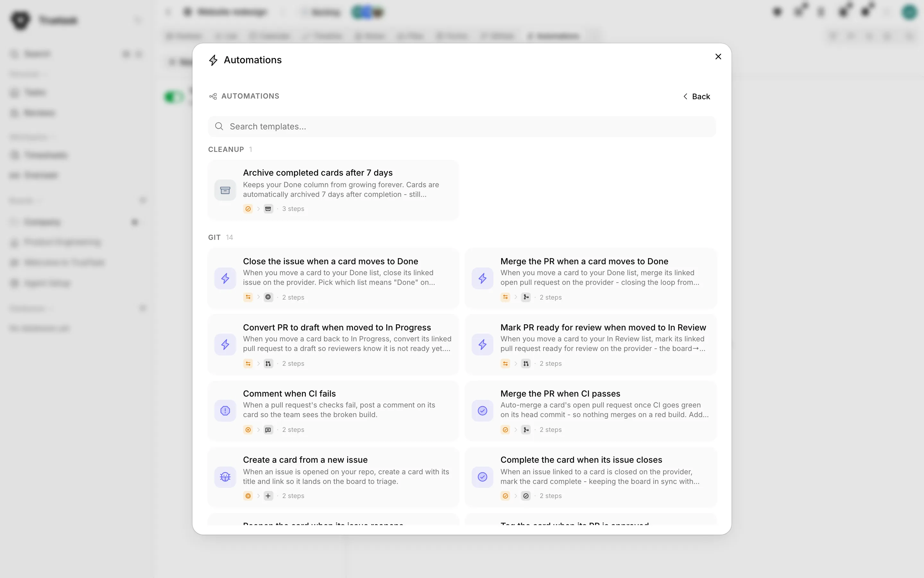This screenshot has width=924, height=578.
Task: Click comment bubble action icon under Comment when CI fails
Action: [269, 430]
